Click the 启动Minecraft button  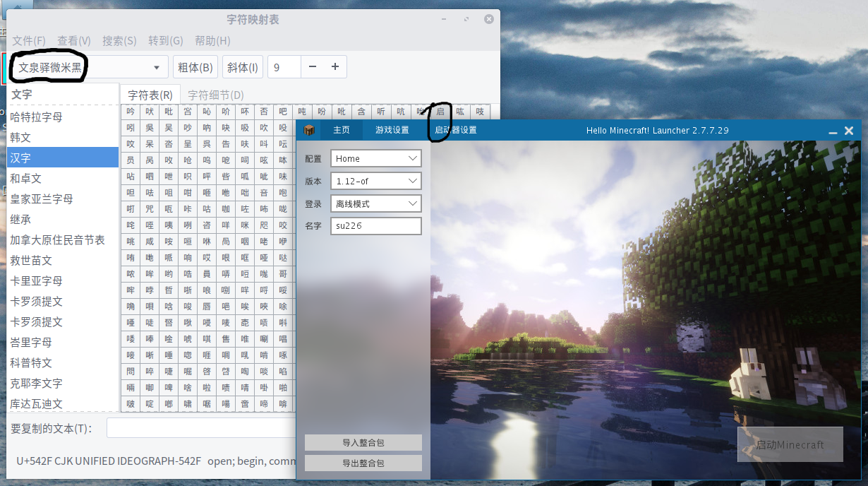(x=790, y=444)
